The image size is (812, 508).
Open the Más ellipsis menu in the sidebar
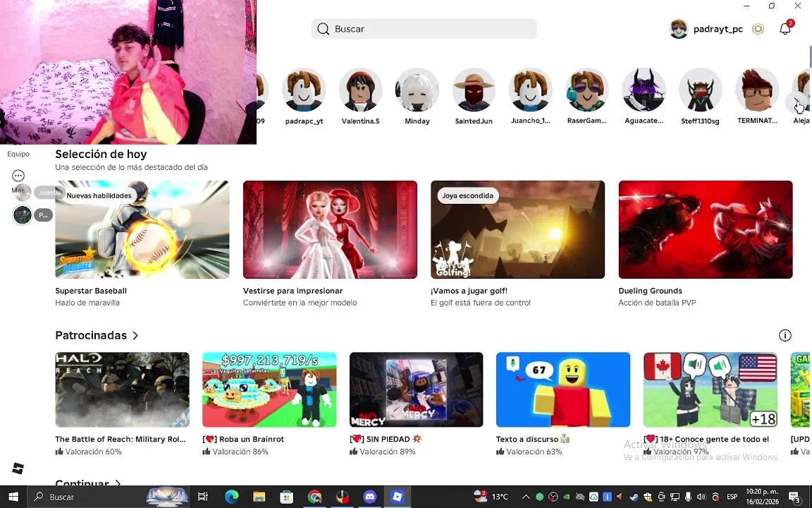click(x=18, y=176)
